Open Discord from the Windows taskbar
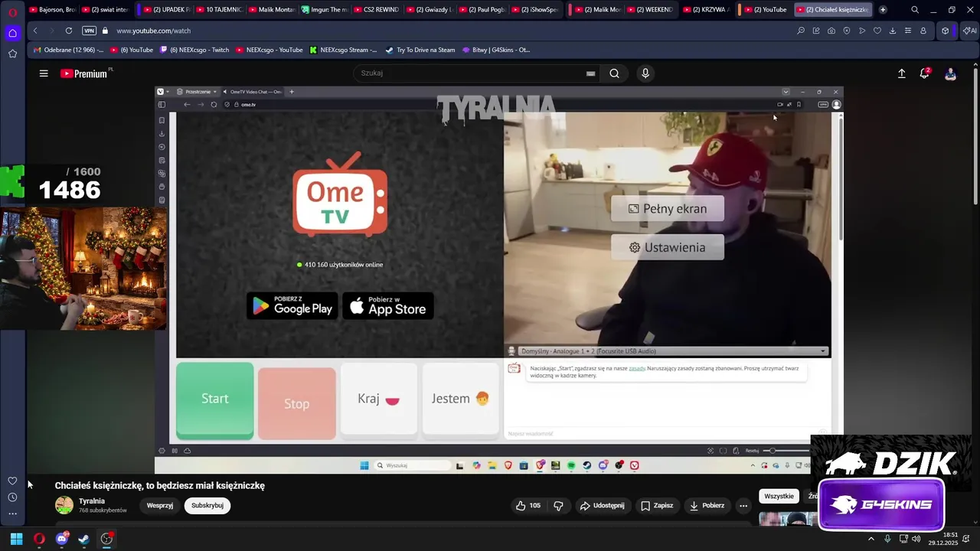The width and height of the screenshot is (980, 551). point(62,539)
